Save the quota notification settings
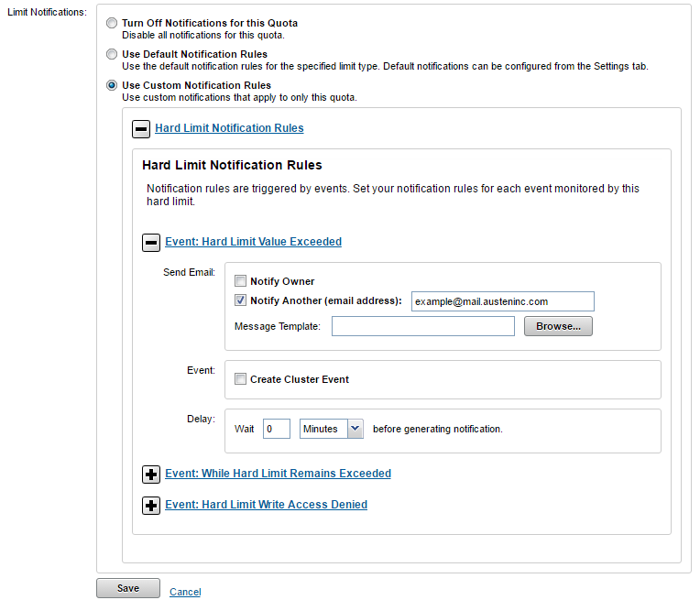Screen dimensions: 700x611 (x=128, y=588)
